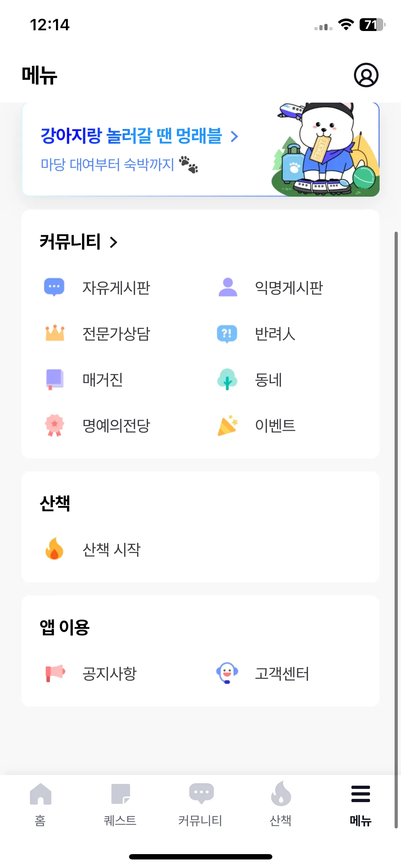Screen dimensions: 401x868
Task: Tap the 매거진 purple book icon
Action: pyautogui.click(x=55, y=379)
